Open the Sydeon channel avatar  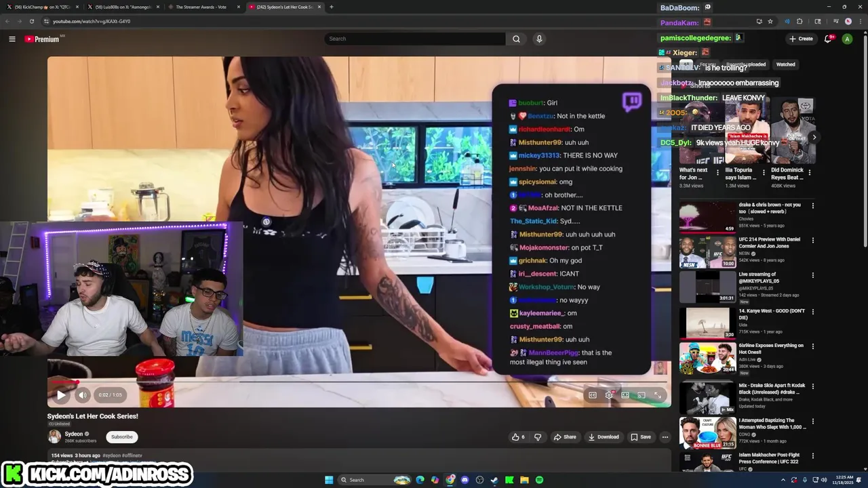(x=54, y=437)
